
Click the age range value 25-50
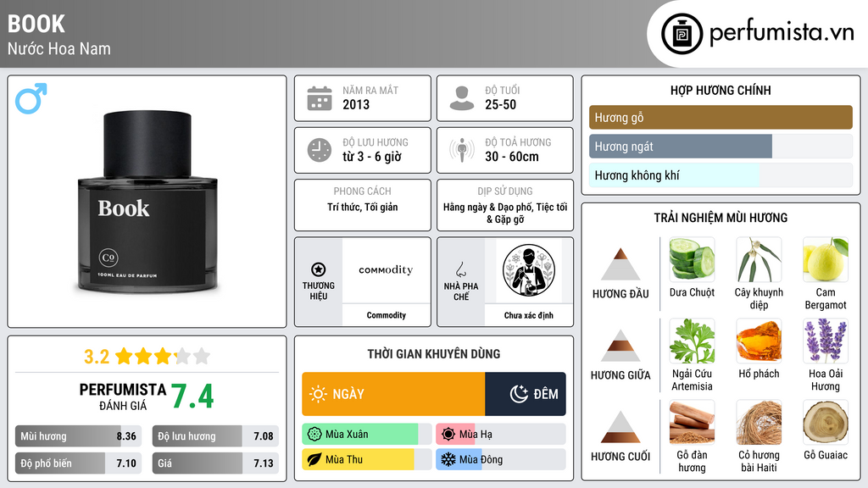tap(500, 104)
